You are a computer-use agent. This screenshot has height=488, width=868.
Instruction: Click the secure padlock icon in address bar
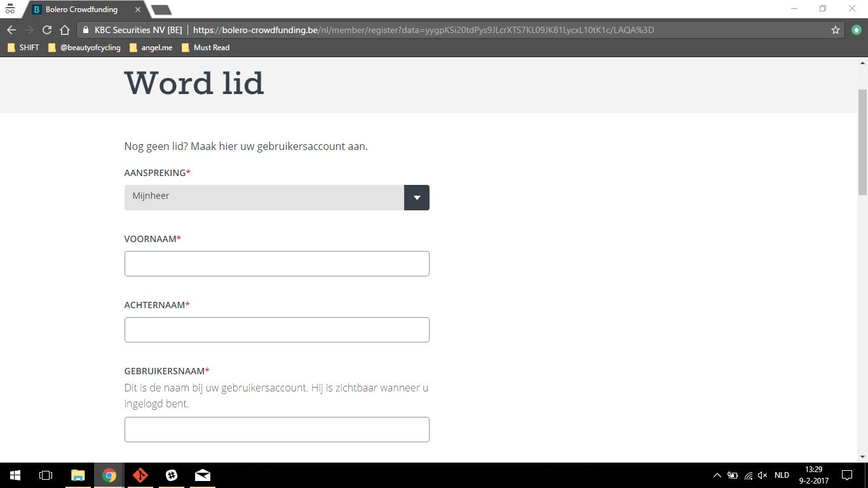[x=86, y=30]
